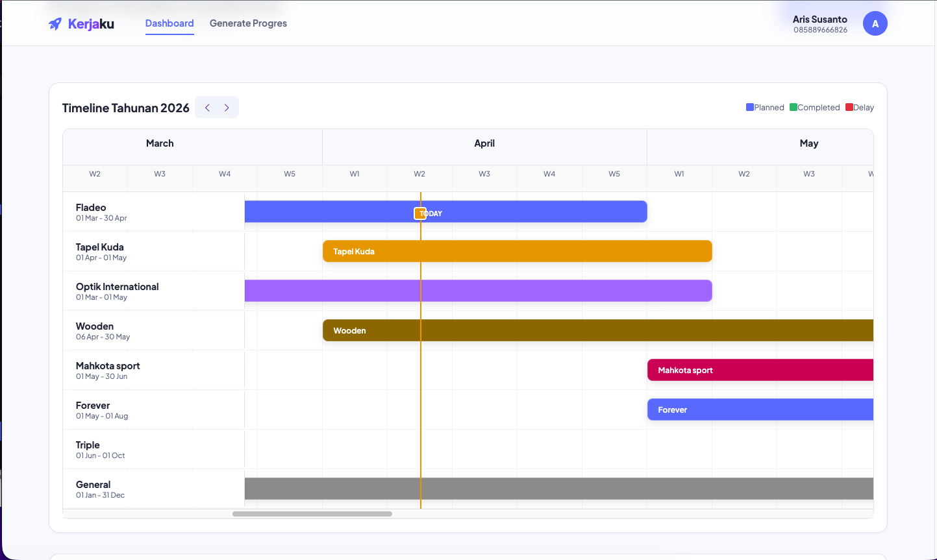
Task: Click the green Completed legend swatch
Action: pyautogui.click(x=793, y=108)
